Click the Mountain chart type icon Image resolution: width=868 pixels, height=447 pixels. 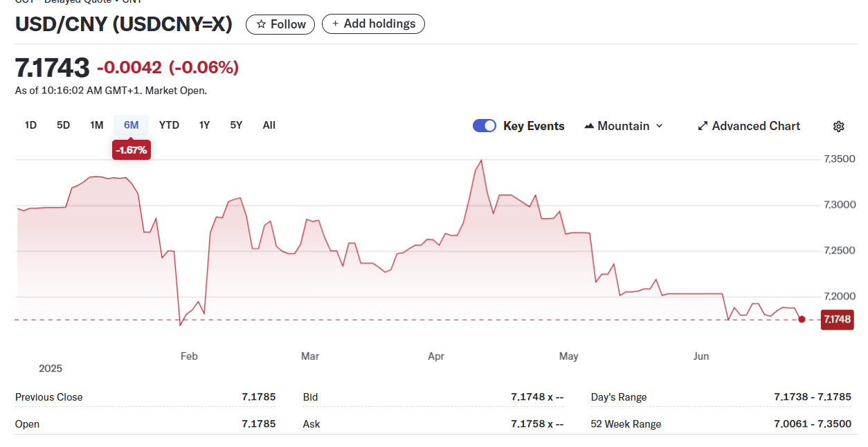pyautogui.click(x=589, y=126)
